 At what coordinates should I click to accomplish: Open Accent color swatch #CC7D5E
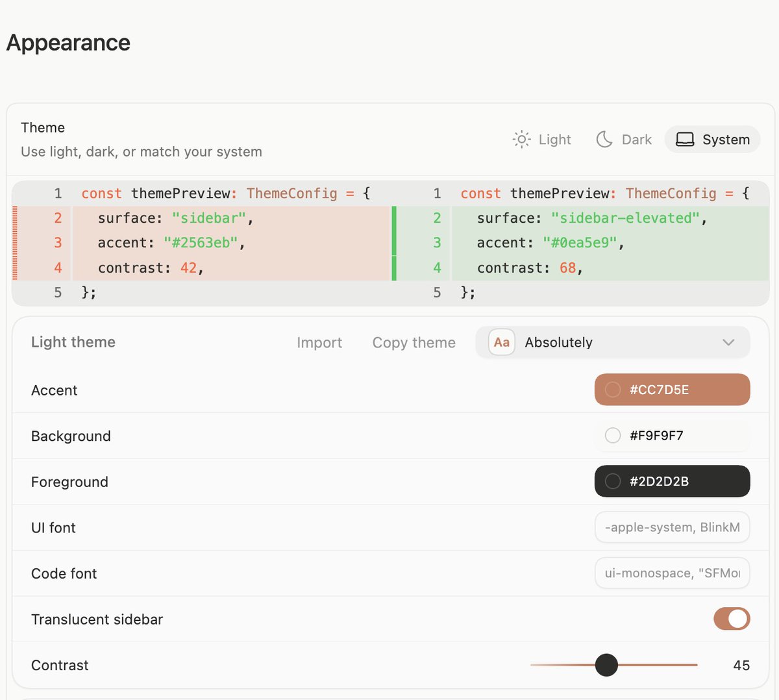673,390
